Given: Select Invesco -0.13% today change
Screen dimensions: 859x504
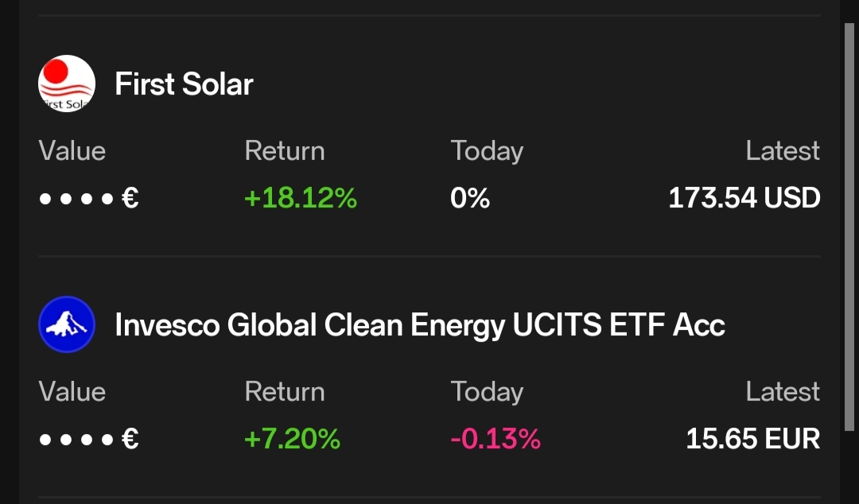Looking at the screenshot, I should 496,439.
